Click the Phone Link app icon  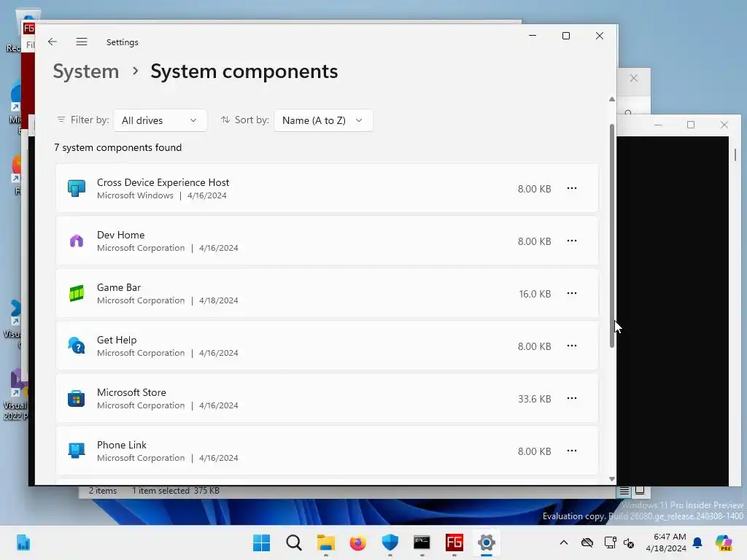tap(76, 451)
